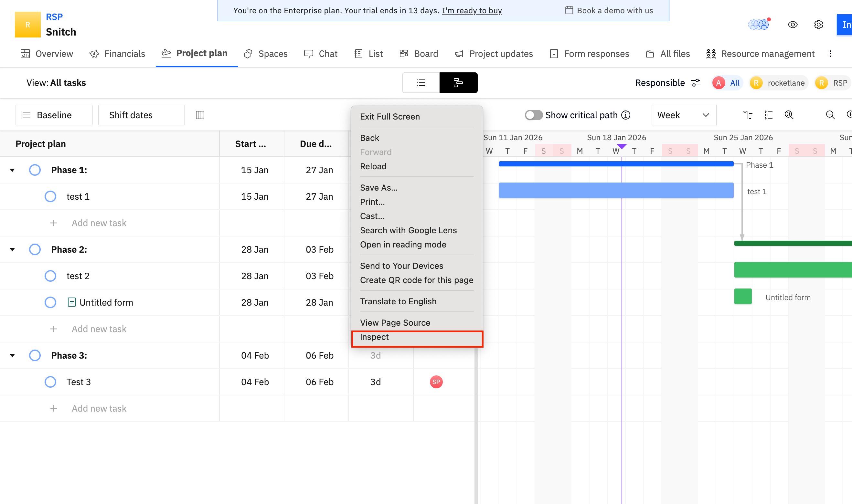The width and height of the screenshot is (852, 504).
Task: Open the Week timescale dropdown
Action: [x=684, y=115]
